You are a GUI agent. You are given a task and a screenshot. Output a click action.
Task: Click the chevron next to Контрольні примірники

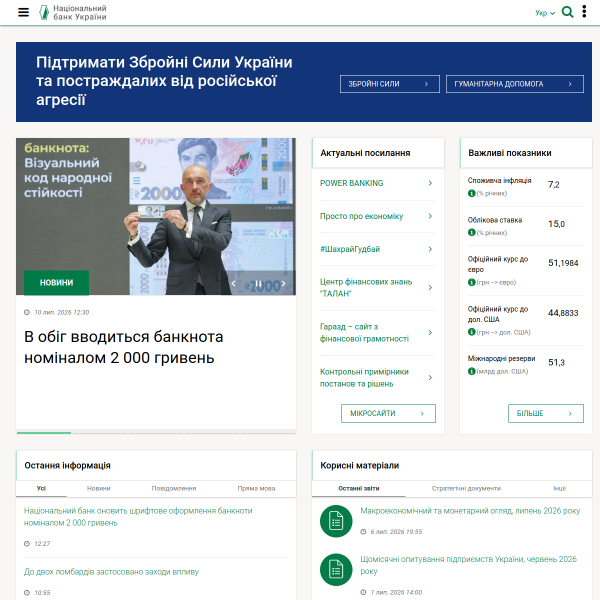[x=430, y=378]
